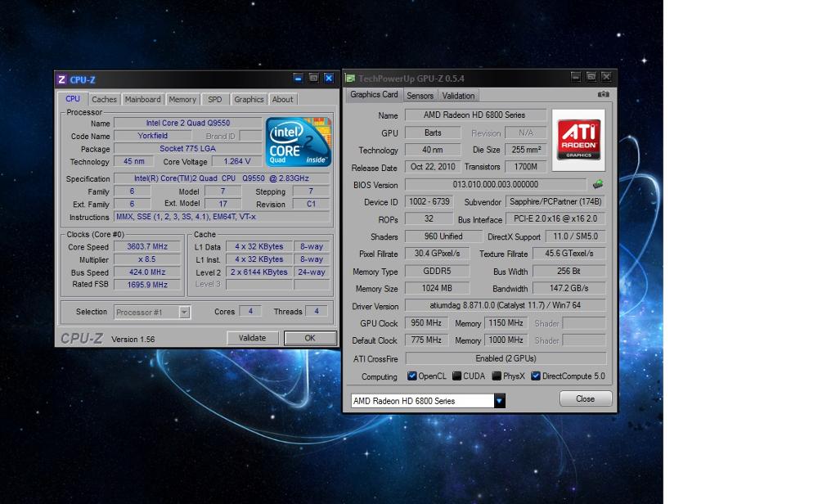
Task: Toggle the PhysX checkbox
Action: pos(497,376)
